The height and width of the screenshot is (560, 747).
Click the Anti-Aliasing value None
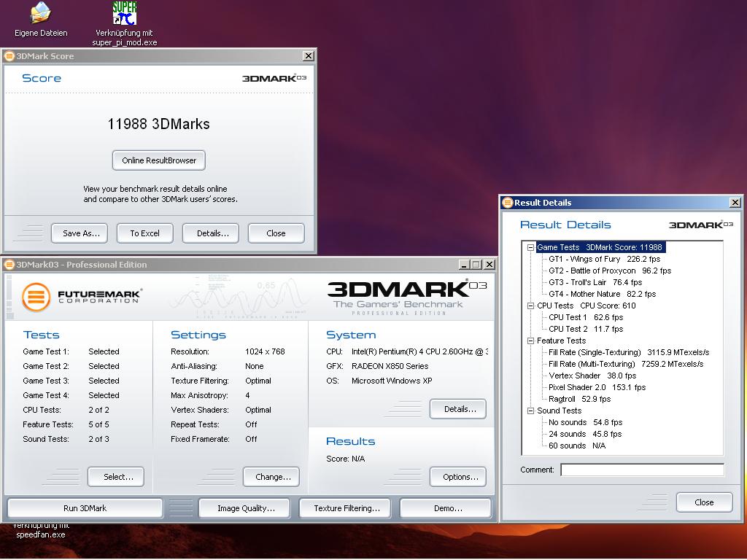click(255, 366)
